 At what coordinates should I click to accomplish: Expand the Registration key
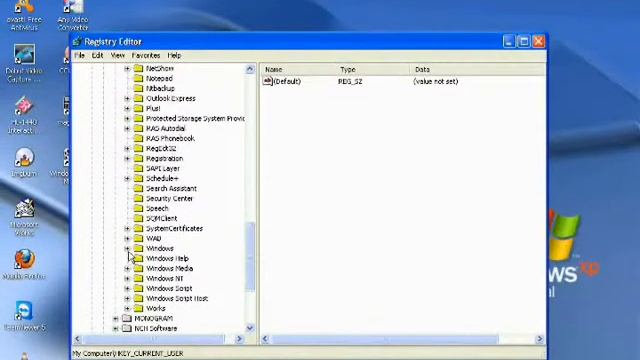click(127, 158)
